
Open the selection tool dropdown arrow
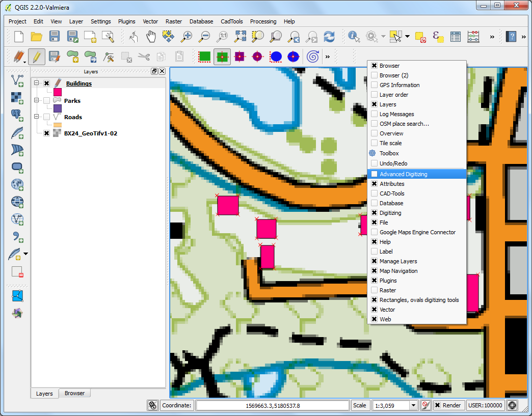407,37
